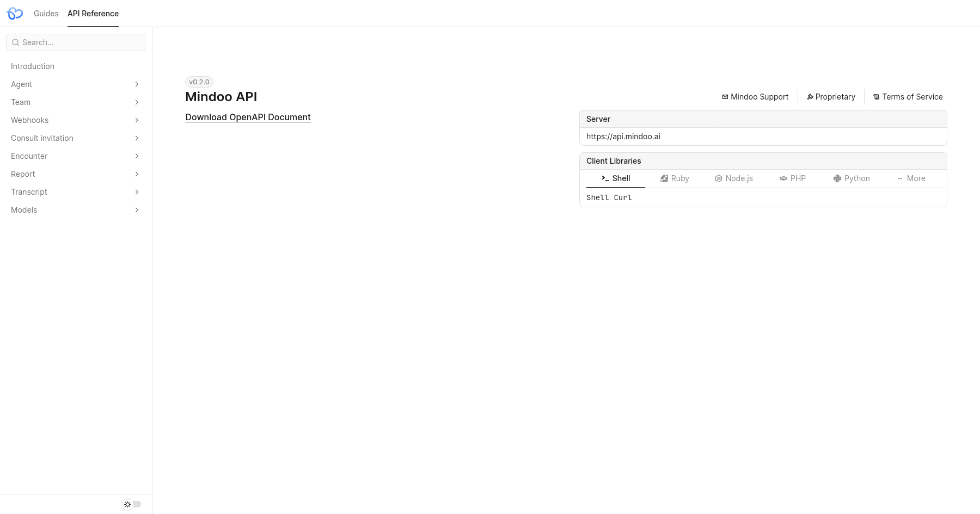The width and height of the screenshot is (980, 514).
Task: Toggle the light/dark mode switch
Action: [132, 504]
